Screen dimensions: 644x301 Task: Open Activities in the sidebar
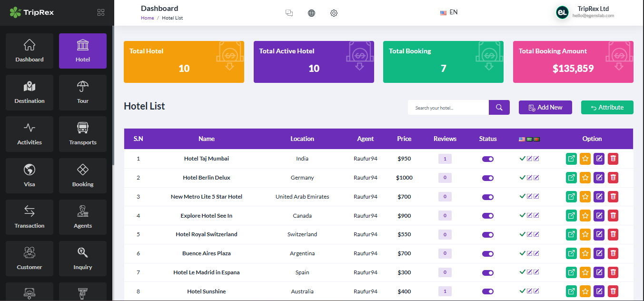click(30, 134)
